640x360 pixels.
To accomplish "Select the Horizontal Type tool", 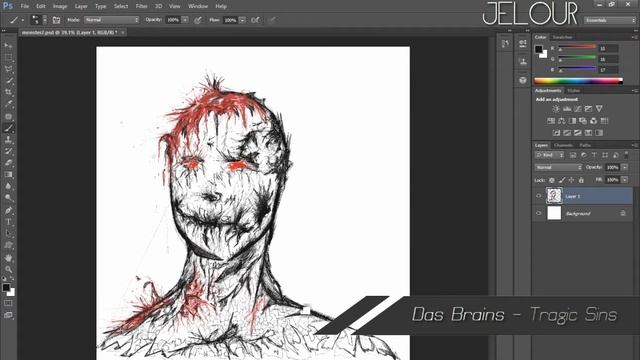I will pyautogui.click(x=8, y=222).
